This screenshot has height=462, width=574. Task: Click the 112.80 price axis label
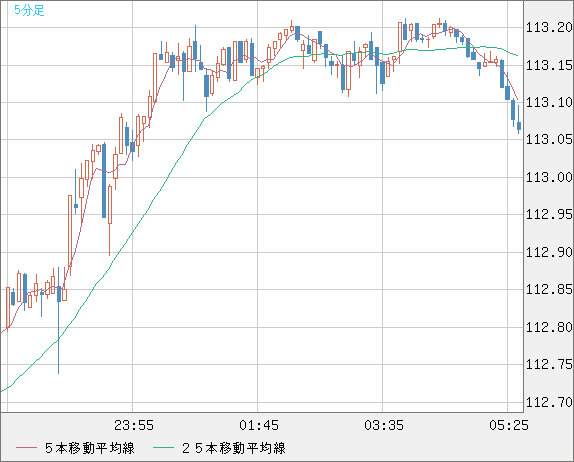click(549, 327)
